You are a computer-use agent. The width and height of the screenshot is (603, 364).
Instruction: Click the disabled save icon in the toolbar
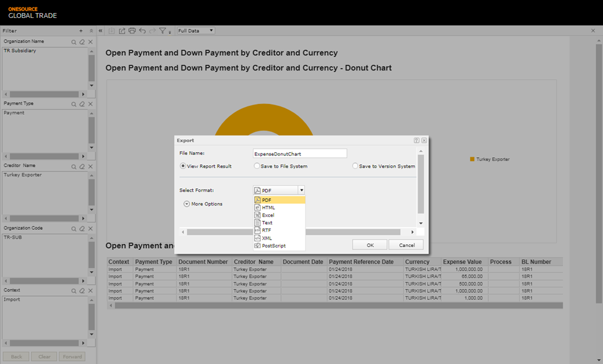112,31
